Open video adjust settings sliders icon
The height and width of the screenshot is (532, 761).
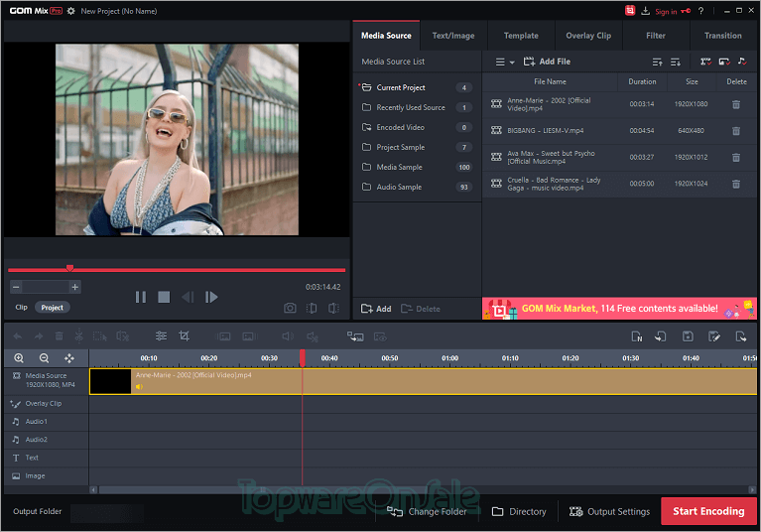[x=161, y=335]
